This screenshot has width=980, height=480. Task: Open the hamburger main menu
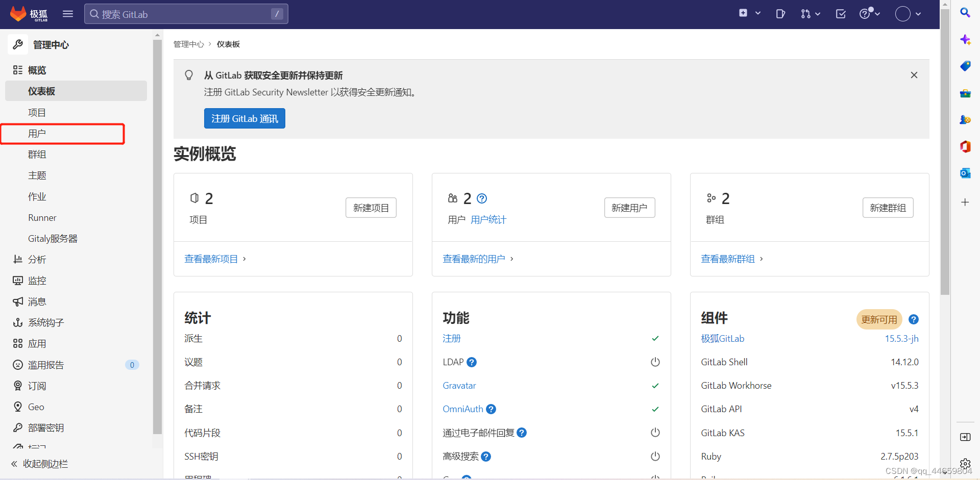tap(68, 14)
